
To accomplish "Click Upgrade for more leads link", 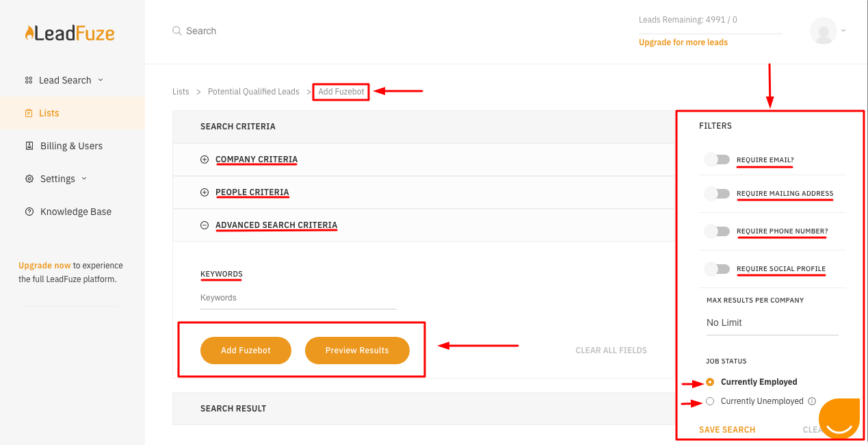I will (x=683, y=42).
